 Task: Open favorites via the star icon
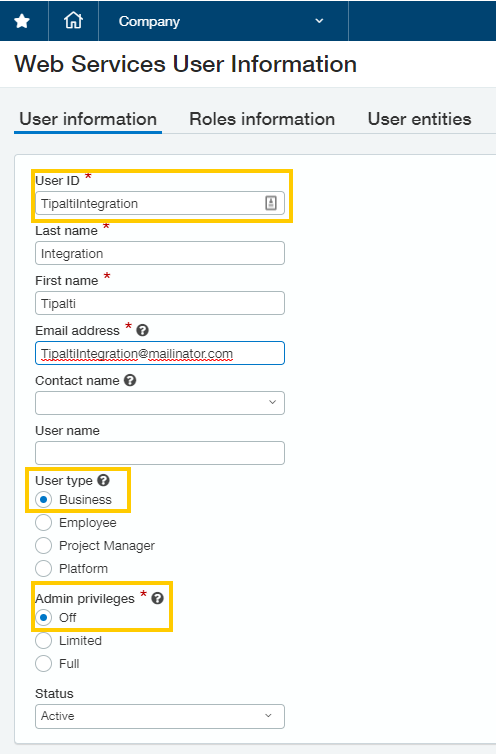22,21
